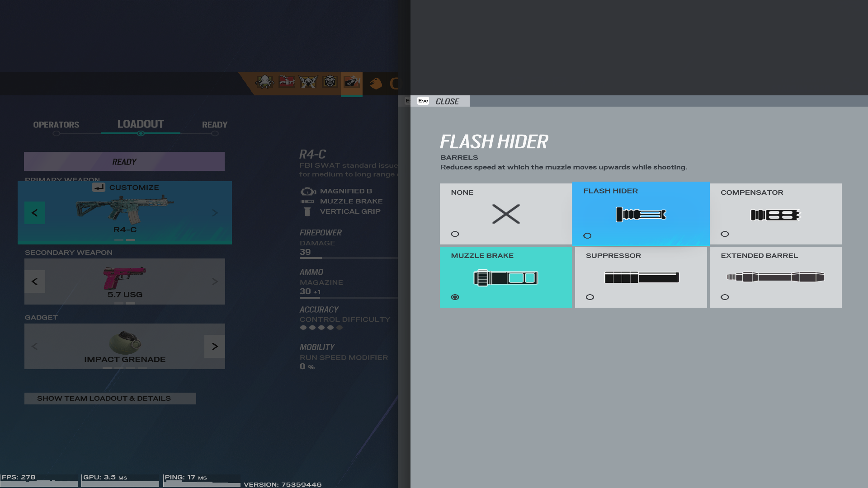The height and width of the screenshot is (488, 868).
Task: Click the orange bird team icon
Action: (376, 84)
